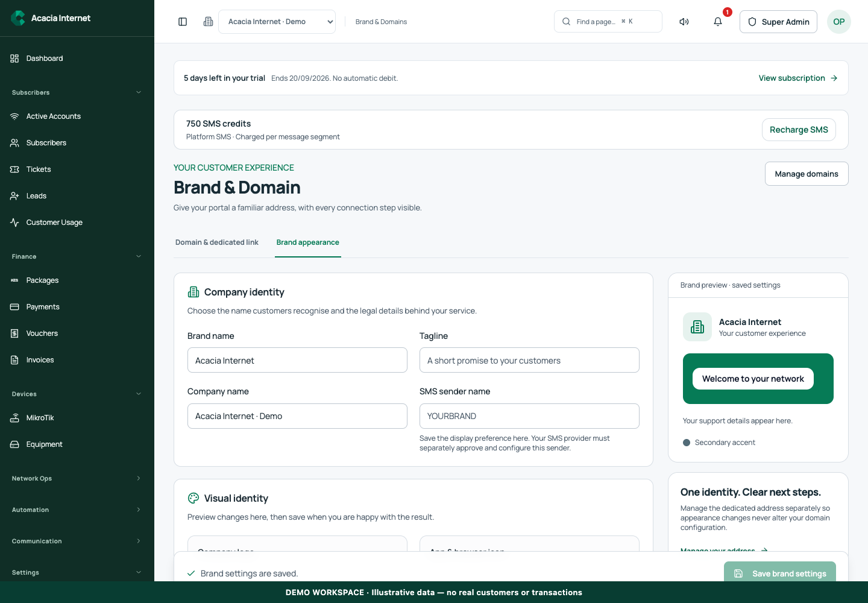
Task: Click the Secondary accent color dot
Action: tap(687, 443)
